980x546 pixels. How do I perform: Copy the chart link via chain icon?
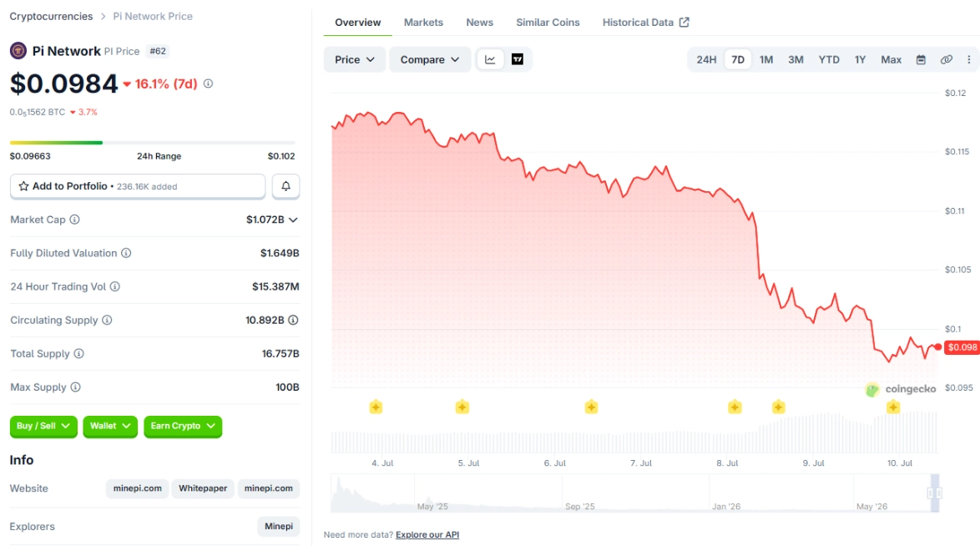click(x=947, y=59)
